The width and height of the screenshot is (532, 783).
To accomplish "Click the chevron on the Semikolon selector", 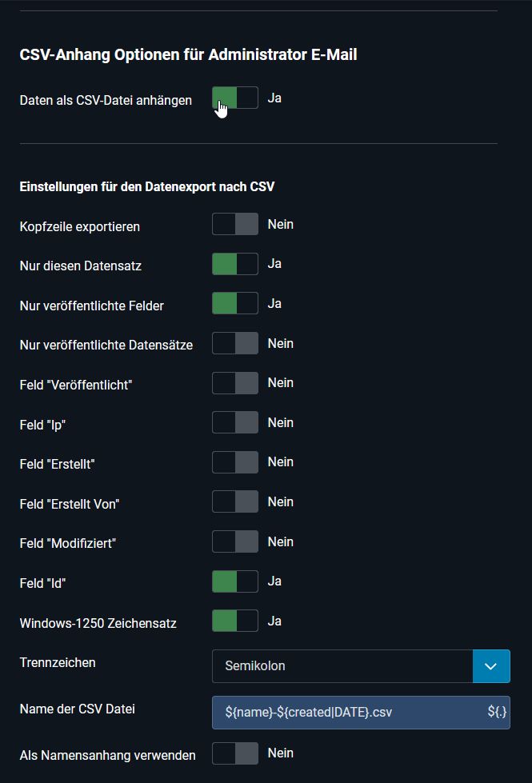I will click(x=492, y=665).
